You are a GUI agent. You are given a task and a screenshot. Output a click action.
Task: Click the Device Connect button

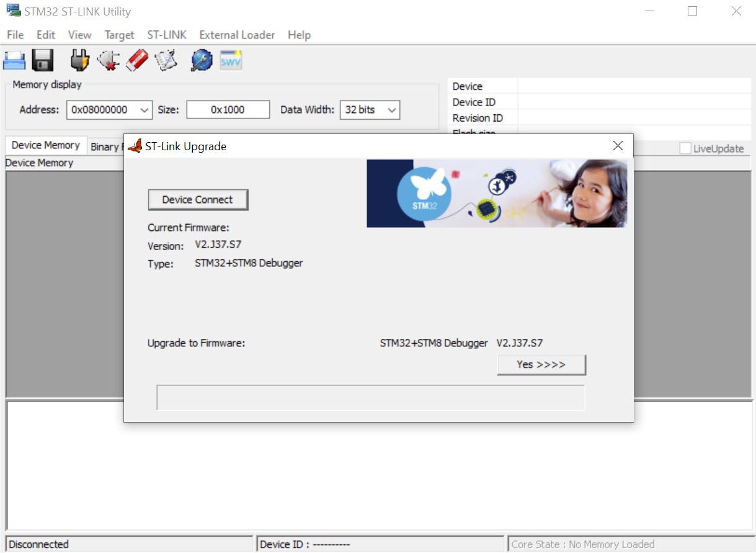[x=198, y=200]
